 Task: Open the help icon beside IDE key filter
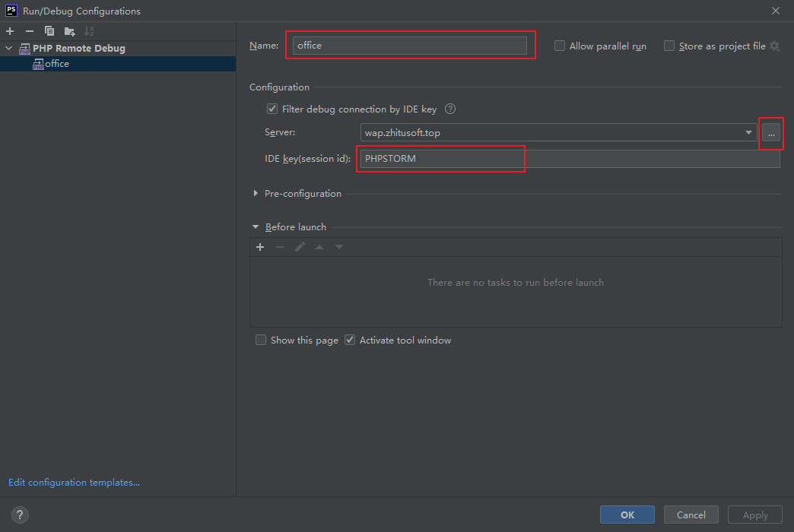(x=450, y=109)
